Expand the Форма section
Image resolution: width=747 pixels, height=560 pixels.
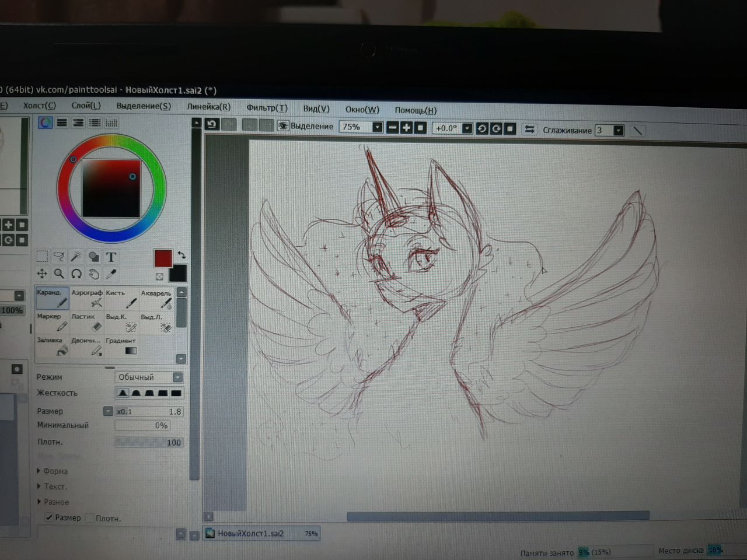tap(52, 471)
